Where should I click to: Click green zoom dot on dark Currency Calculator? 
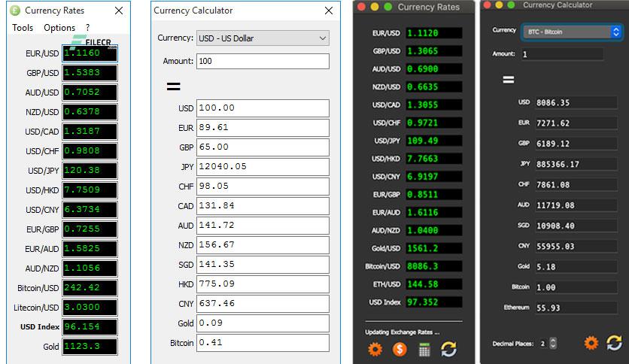[511, 5]
